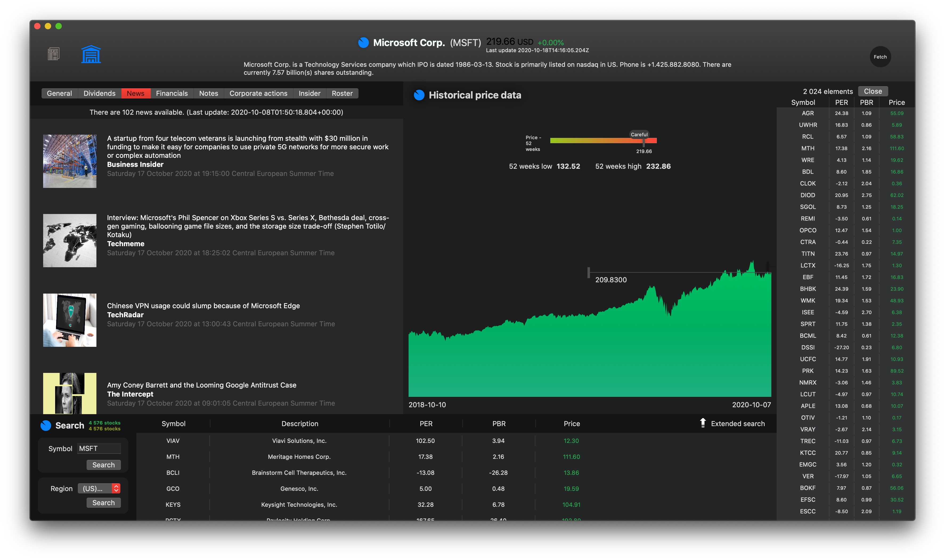Viewport: 945px width, 560px height.
Task: Click the Careful marker on price bar
Action: click(x=639, y=134)
